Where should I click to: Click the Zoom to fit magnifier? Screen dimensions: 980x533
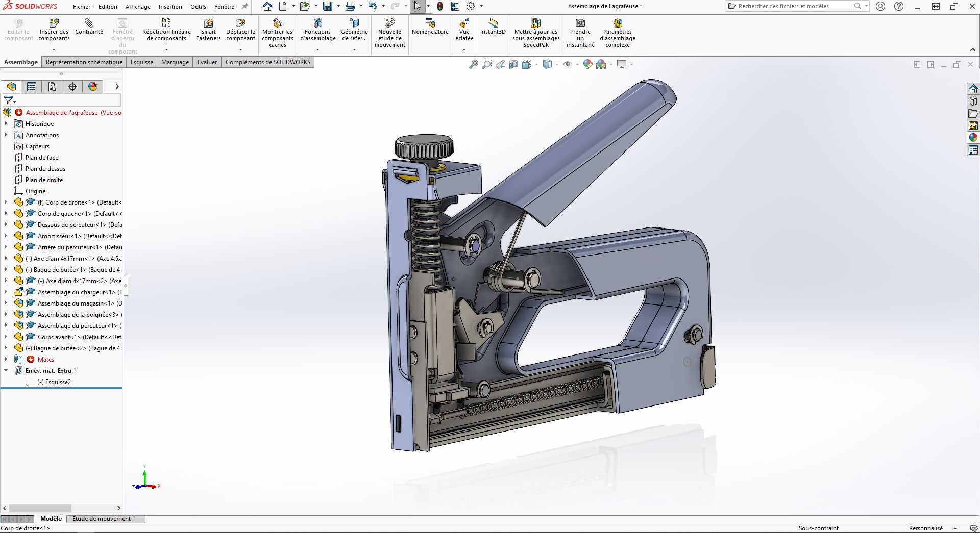(x=473, y=64)
